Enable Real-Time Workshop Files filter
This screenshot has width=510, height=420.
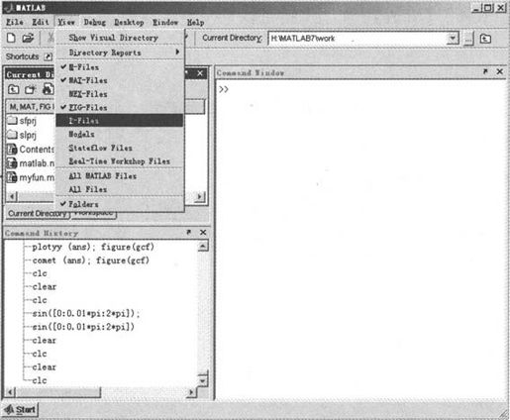120,161
